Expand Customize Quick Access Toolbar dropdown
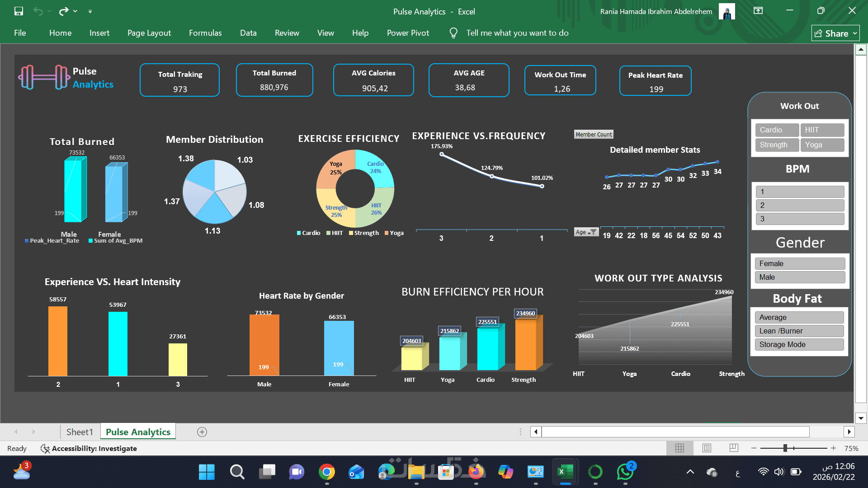The width and height of the screenshot is (868, 488). click(90, 11)
